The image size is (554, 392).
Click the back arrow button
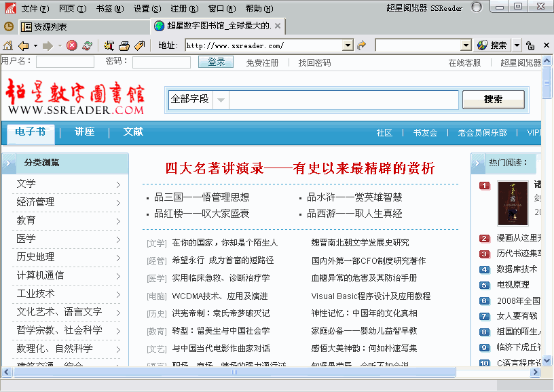pos(23,45)
